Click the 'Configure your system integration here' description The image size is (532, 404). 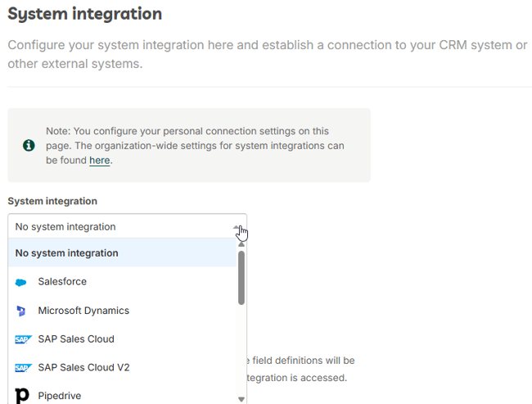click(268, 54)
